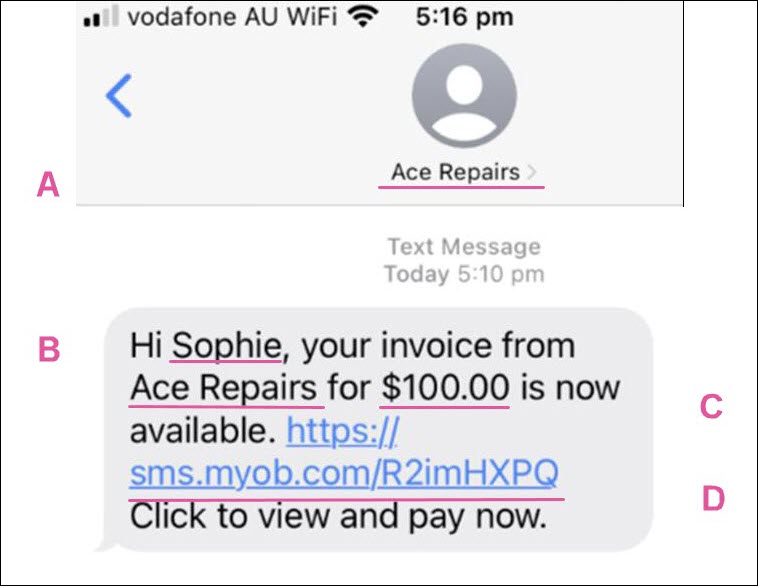Select the pink annotation letter A

(x=48, y=185)
